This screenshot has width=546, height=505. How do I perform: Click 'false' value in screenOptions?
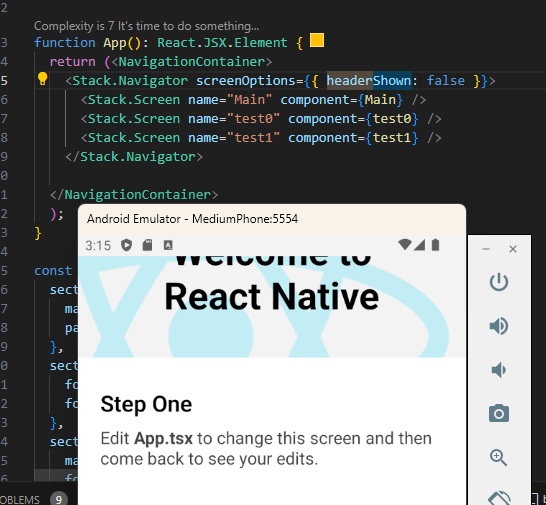pyautogui.click(x=446, y=81)
